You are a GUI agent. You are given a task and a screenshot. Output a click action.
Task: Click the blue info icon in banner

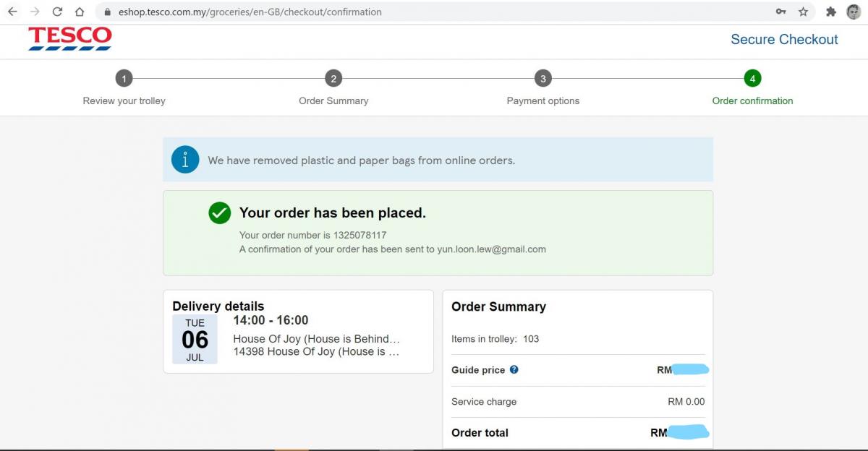[185, 160]
